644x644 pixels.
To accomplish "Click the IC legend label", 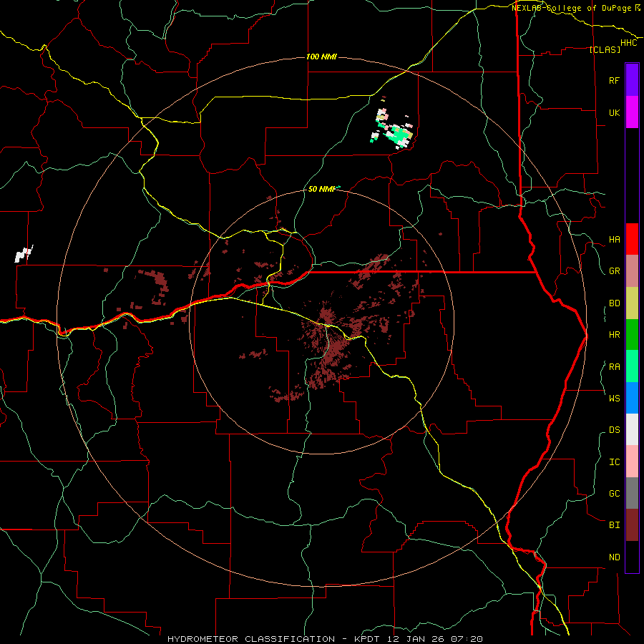I will click(614, 462).
